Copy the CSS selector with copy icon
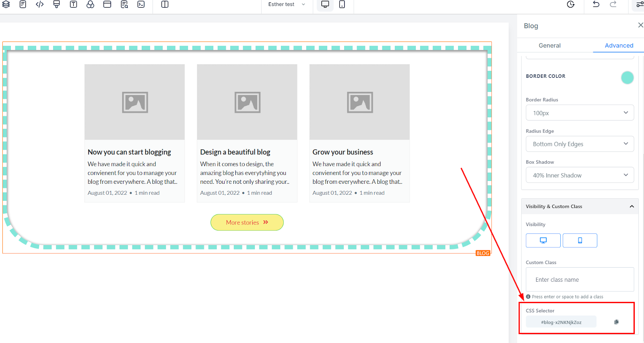 pos(616,322)
